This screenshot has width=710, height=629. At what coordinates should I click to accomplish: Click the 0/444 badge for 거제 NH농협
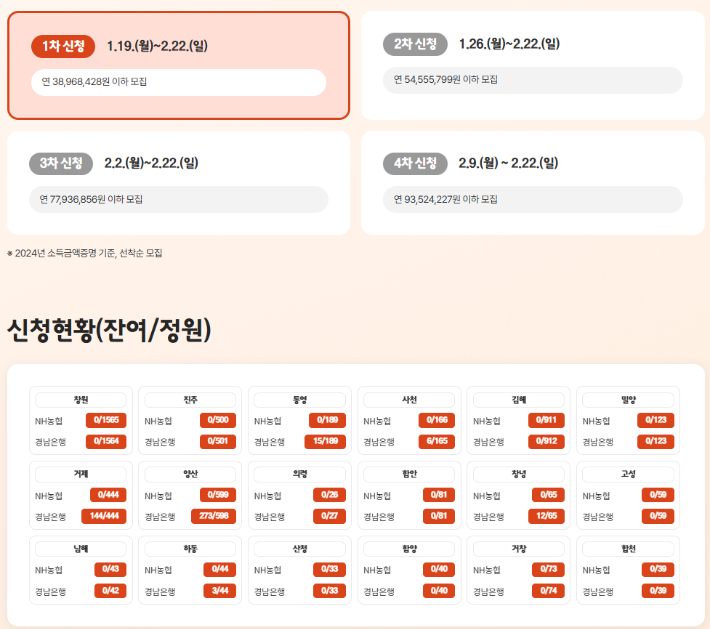108,495
